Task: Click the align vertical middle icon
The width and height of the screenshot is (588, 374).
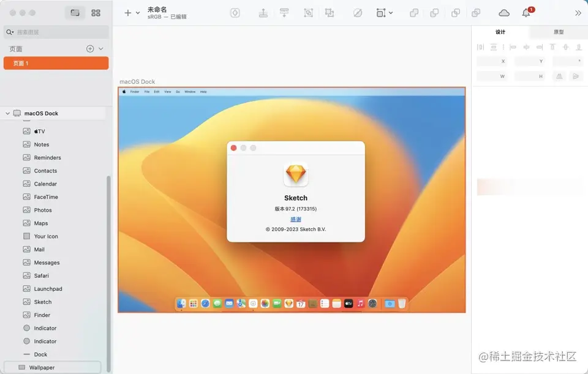Action: click(566, 47)
